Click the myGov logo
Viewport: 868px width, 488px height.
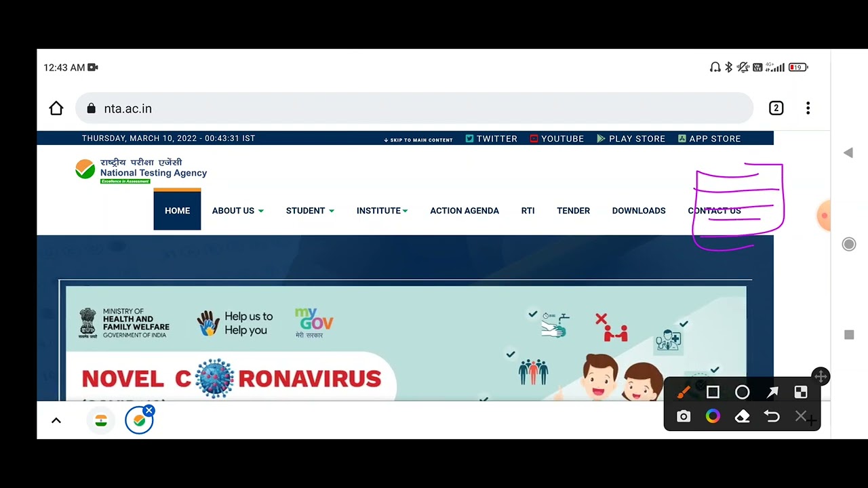pos(314,323)
